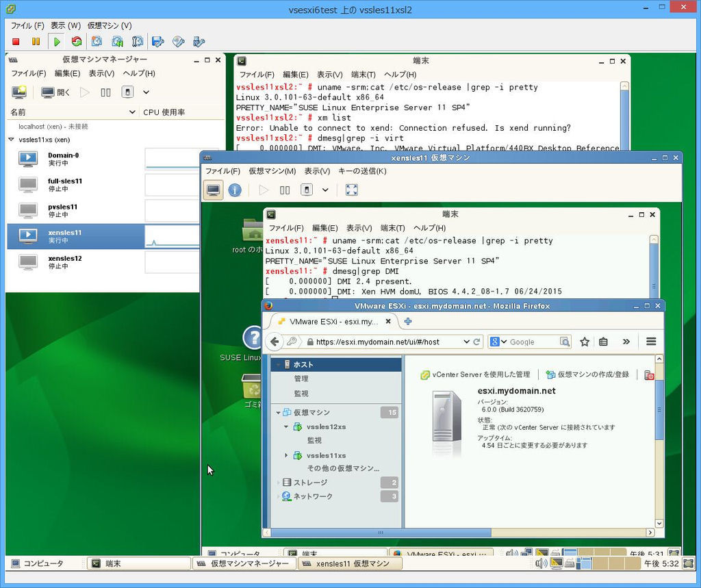Select the pvsles11 virtual machine

click(x=103, y=211)
